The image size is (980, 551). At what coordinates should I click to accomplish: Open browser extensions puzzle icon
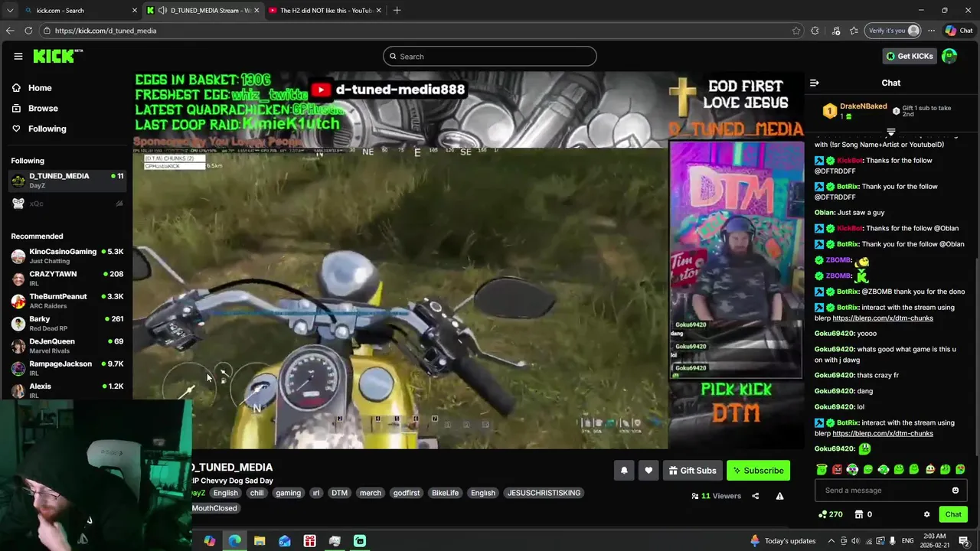pyautogui.click(x=815, y=31)
